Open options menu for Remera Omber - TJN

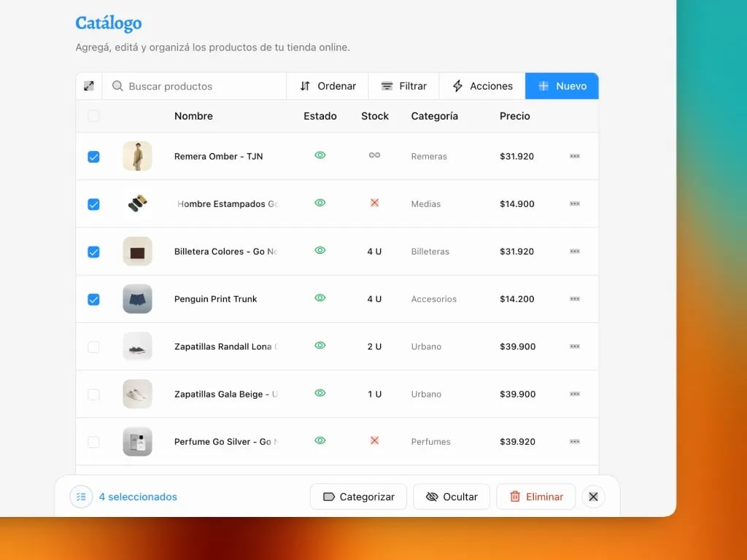pyautogui.click(x=575, y=156)
